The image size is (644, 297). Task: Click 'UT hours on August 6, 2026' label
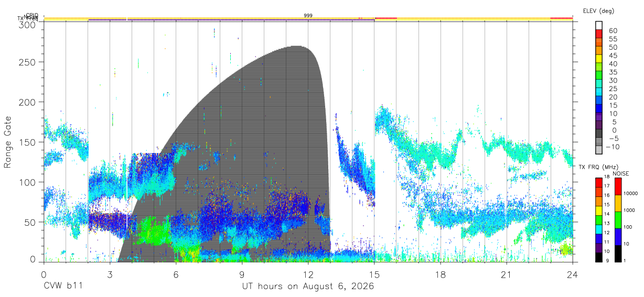coord(308,287)
